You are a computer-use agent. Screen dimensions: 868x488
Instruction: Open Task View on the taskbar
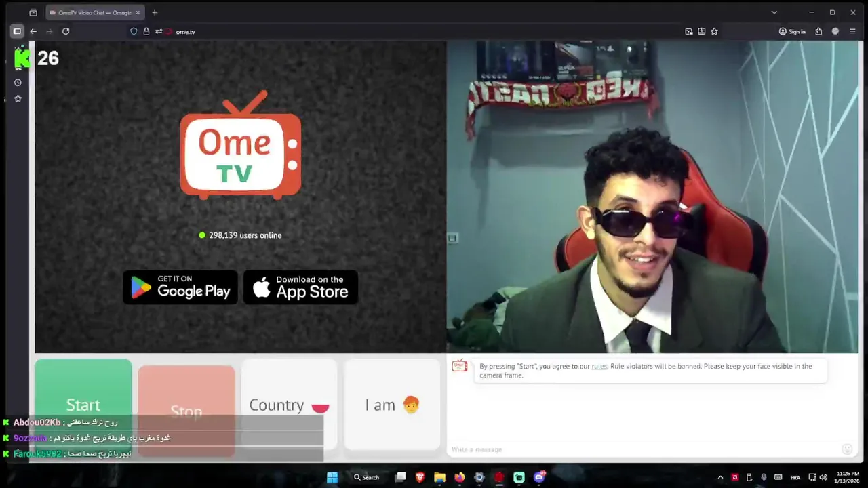tap(401, 477)
